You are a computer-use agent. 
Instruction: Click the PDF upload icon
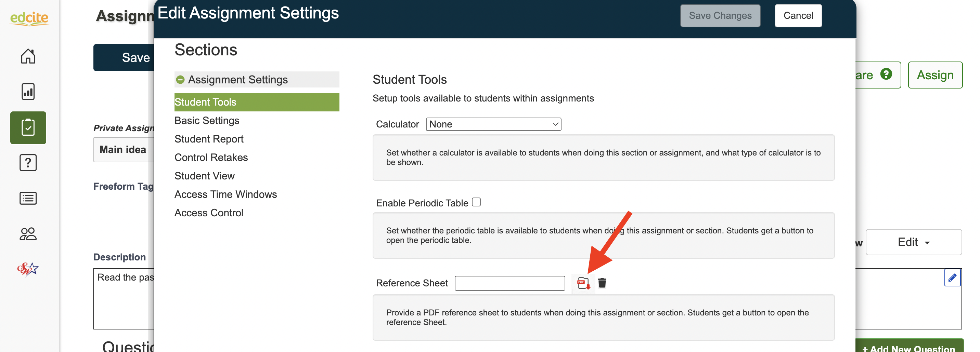pyautogui.click(x=583, y=283)
